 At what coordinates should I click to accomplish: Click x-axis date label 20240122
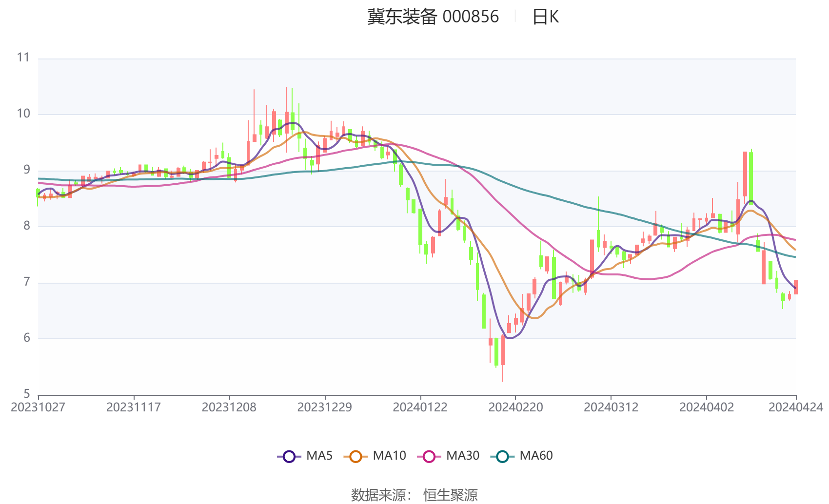[420, 407]
